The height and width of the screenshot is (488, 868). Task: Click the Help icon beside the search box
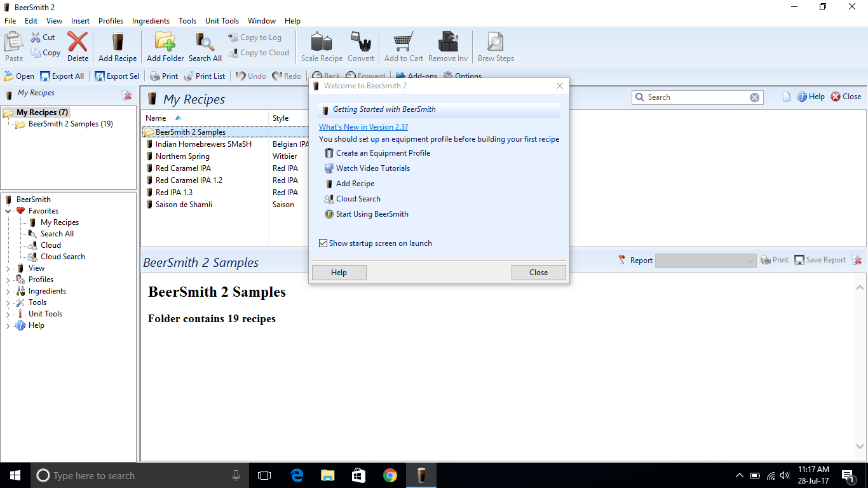point(802,97)
